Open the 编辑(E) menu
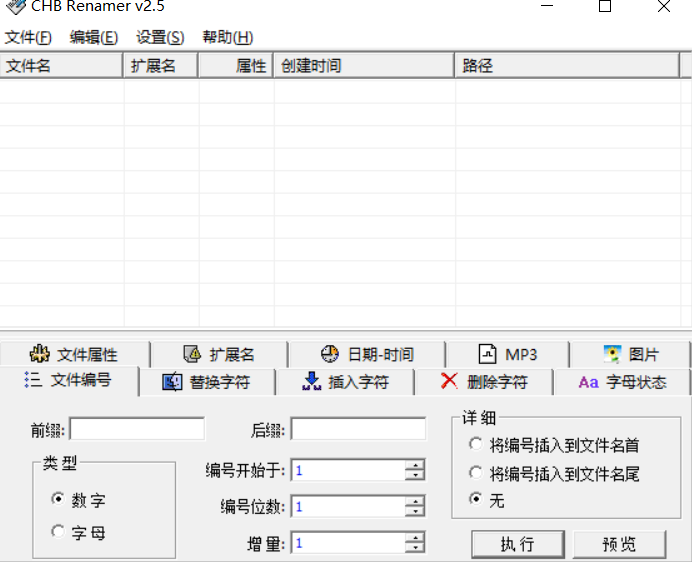This screenshot has height=562, width=692. click(x=94, y=38)
